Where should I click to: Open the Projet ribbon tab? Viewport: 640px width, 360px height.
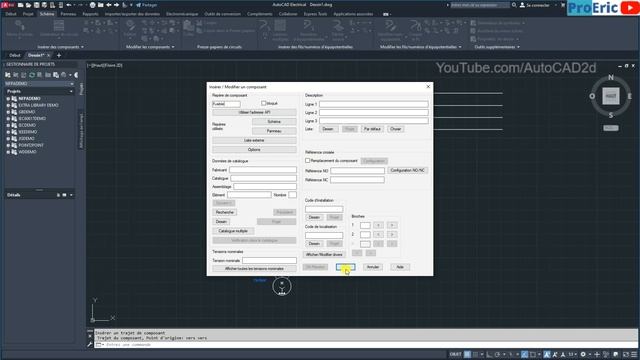(x=28, y=14)
